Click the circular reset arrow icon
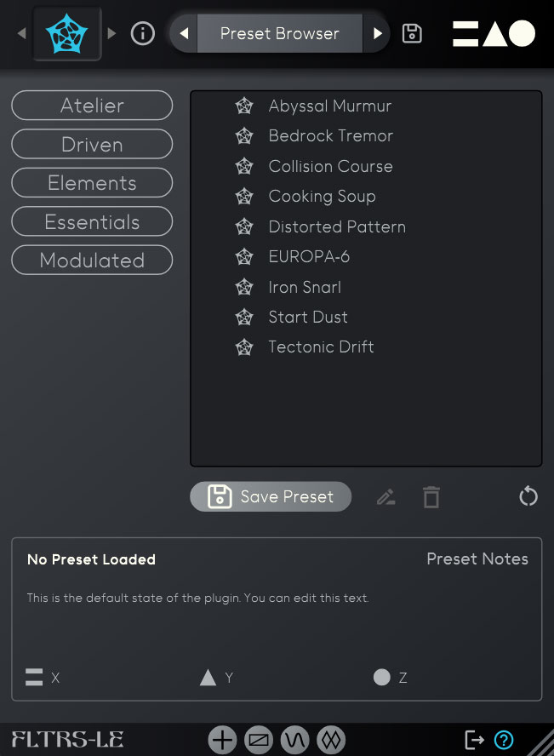The width and height of the screenshot is (554, 756). click(x=528, y=496)
